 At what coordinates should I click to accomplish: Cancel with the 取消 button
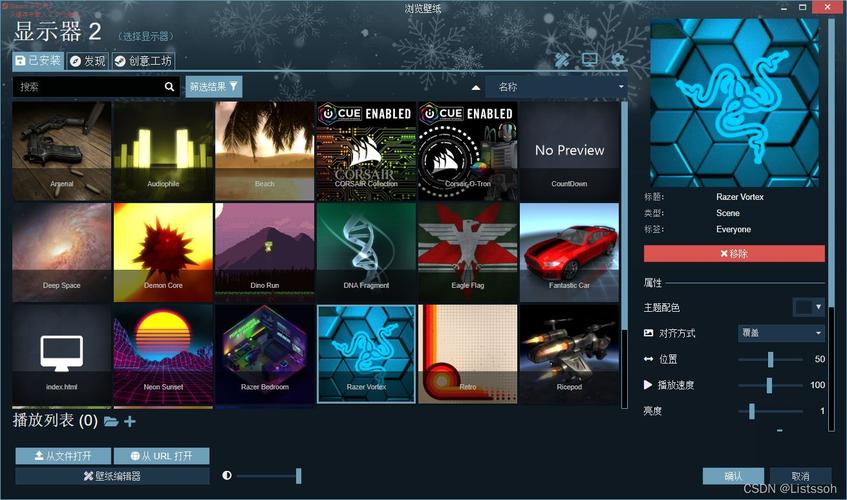coord(800,476)
